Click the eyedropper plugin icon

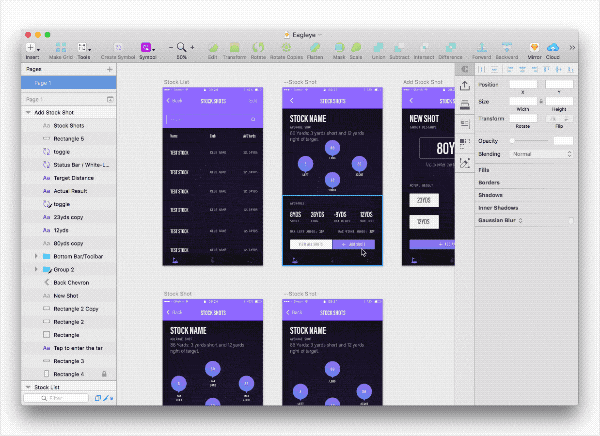click(x=465, y=163)
